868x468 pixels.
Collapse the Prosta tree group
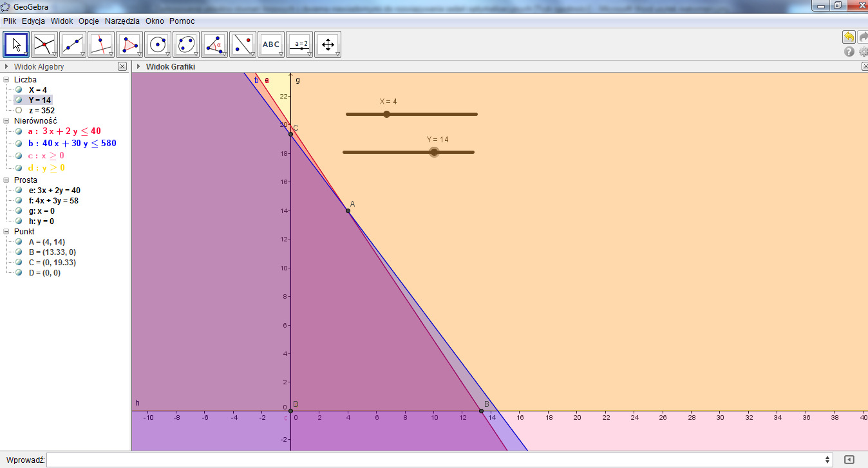click(x=6, y=180)
